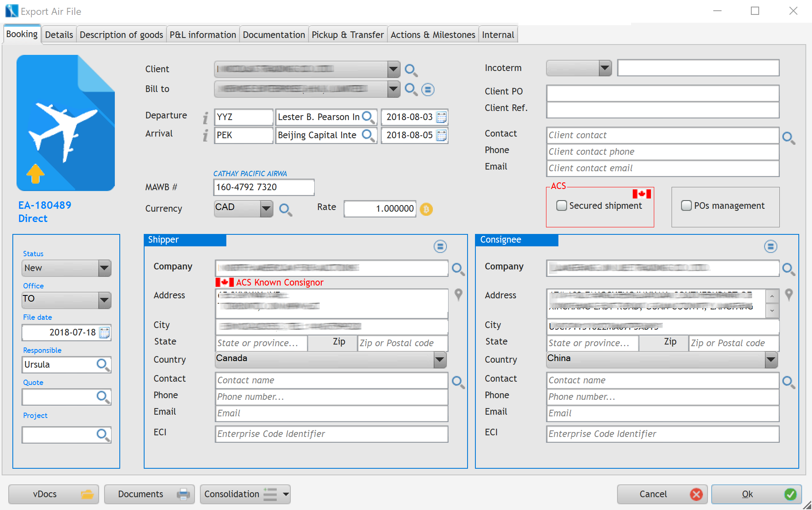Open the Pickup & Transfer tab
812x510 pixels.
pos(347,35)
